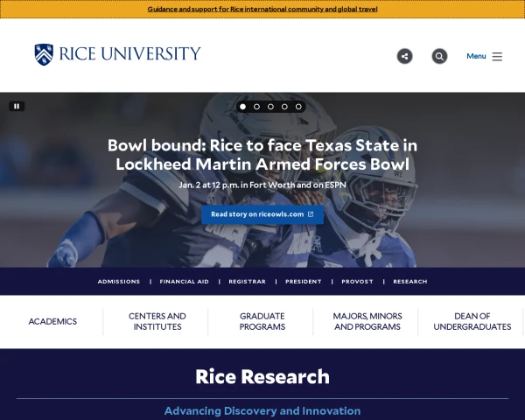The width and height of the screenshot is (525, 420).
Task: Select the Academics section tab
Action: 52,321
